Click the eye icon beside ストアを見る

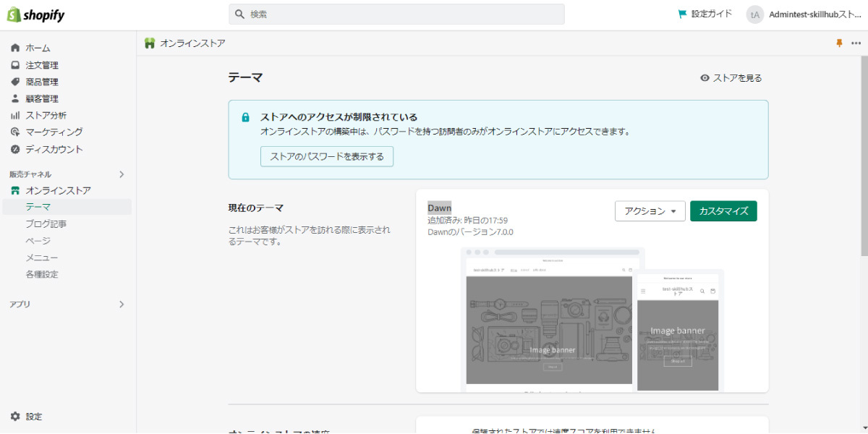coord(705,78)
